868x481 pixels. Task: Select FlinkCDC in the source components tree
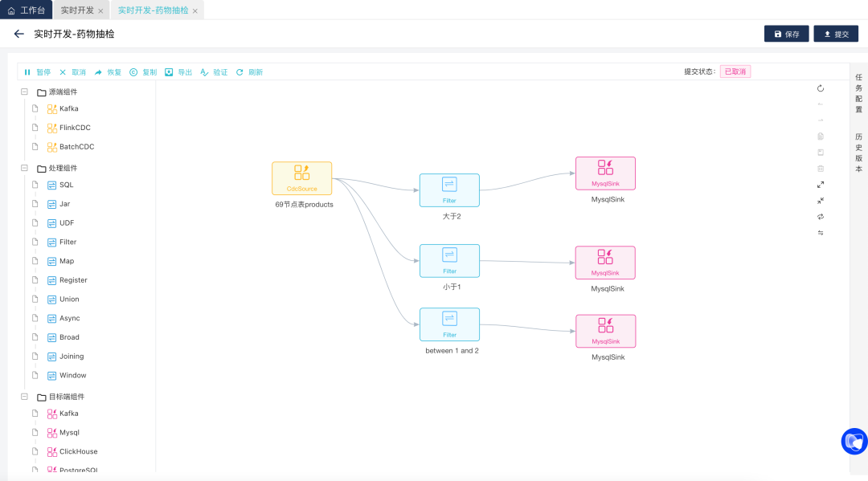click(x=74, y=128)
